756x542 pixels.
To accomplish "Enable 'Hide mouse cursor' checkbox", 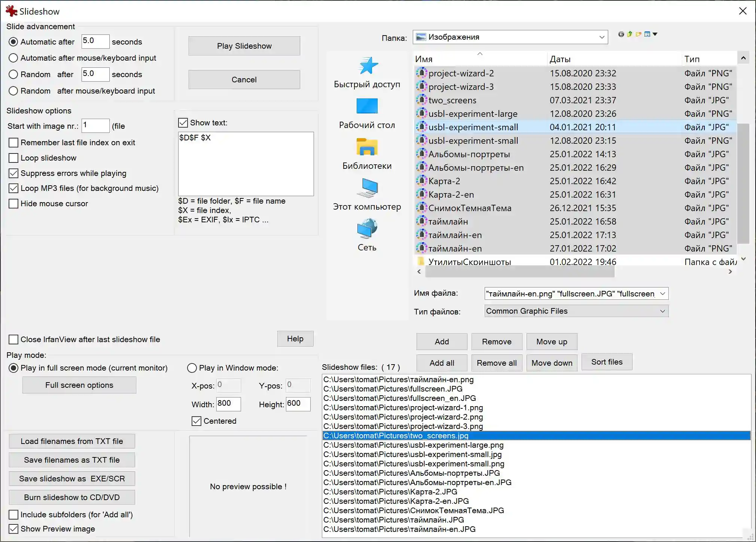I will click(x=13, y=204).
